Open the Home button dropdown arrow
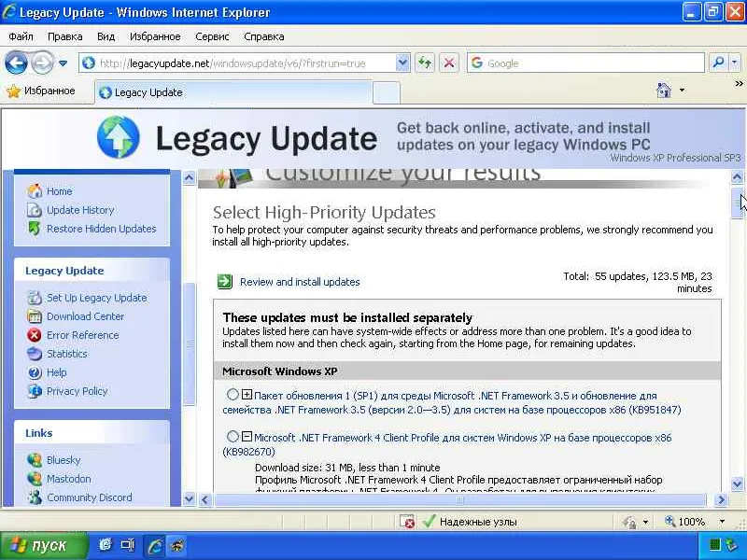 (682, 90)
